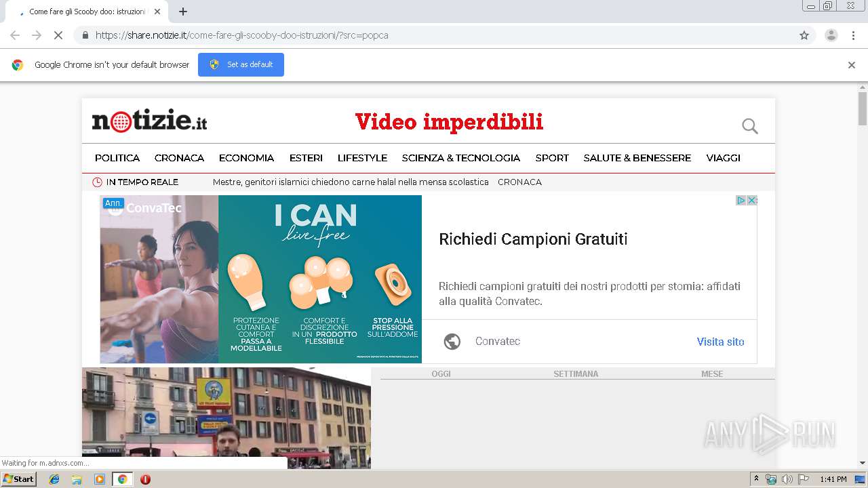Close the ConvaTec ad
This screenshot has height=488, width=868.
click(x=751, y=201)
